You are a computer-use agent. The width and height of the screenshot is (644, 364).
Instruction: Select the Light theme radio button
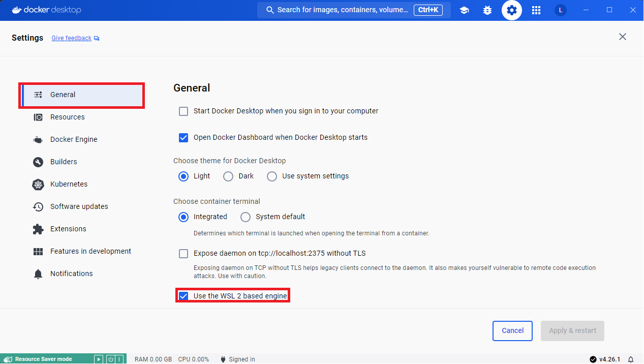183,176
